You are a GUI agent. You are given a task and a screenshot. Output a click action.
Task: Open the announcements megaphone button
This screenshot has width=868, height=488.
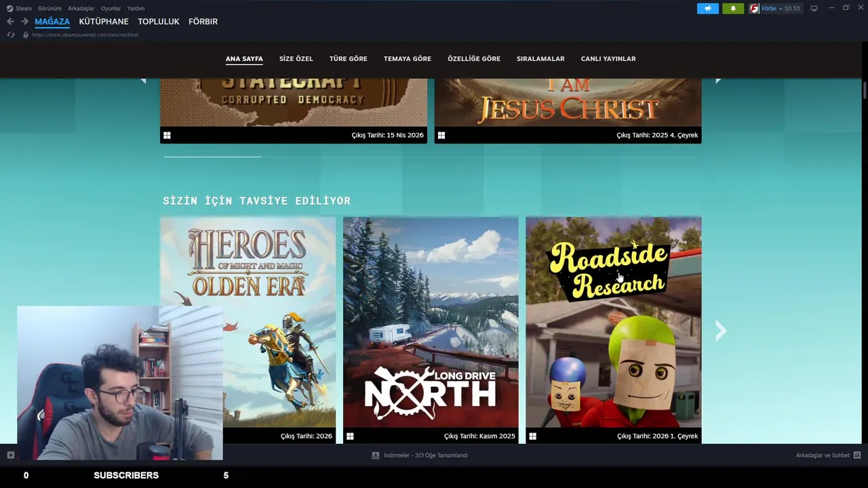tap(708, 8)
